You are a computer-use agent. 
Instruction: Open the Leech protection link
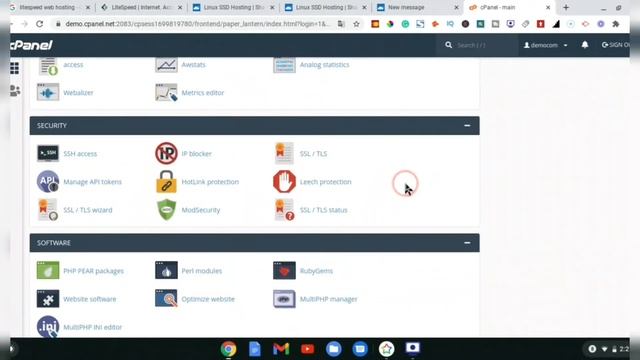[325, 182]
